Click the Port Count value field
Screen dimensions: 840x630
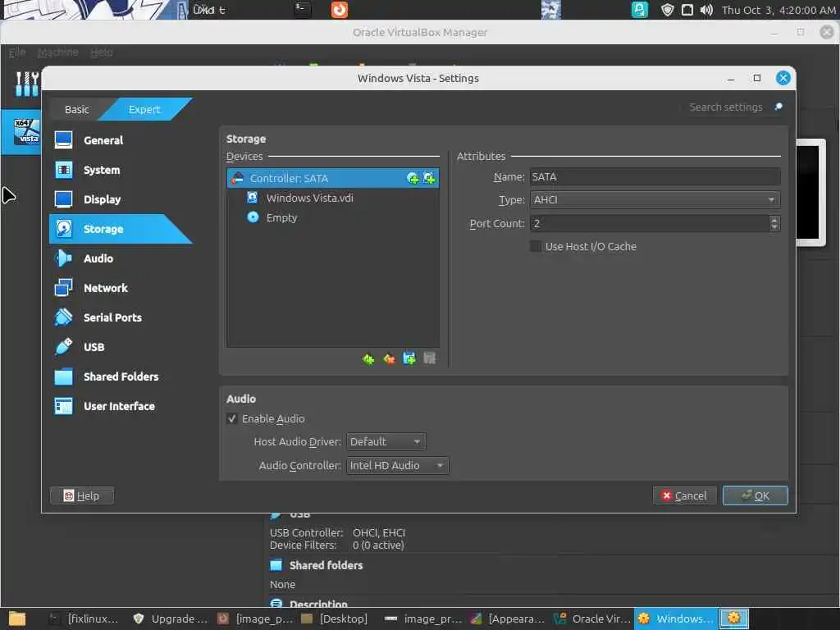[650, 223]
